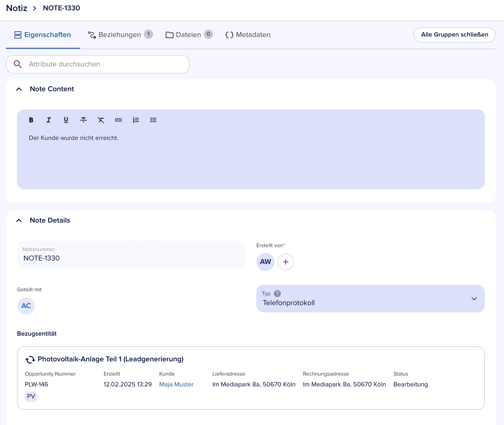This screenshot has height=425, width=504.
Task: Open the Dateien tab
Action: (189, 35)
